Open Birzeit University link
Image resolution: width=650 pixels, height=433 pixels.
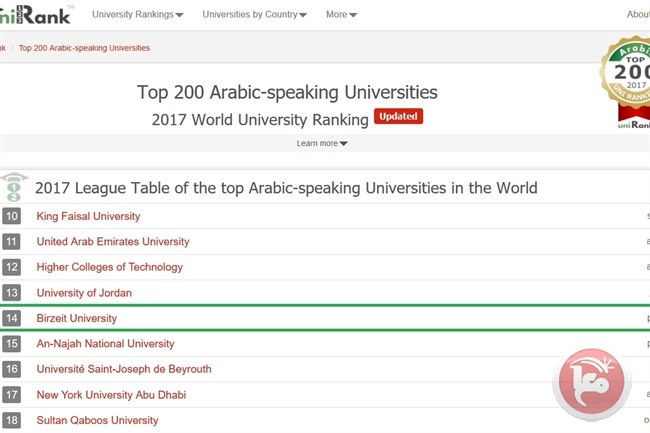77,318
